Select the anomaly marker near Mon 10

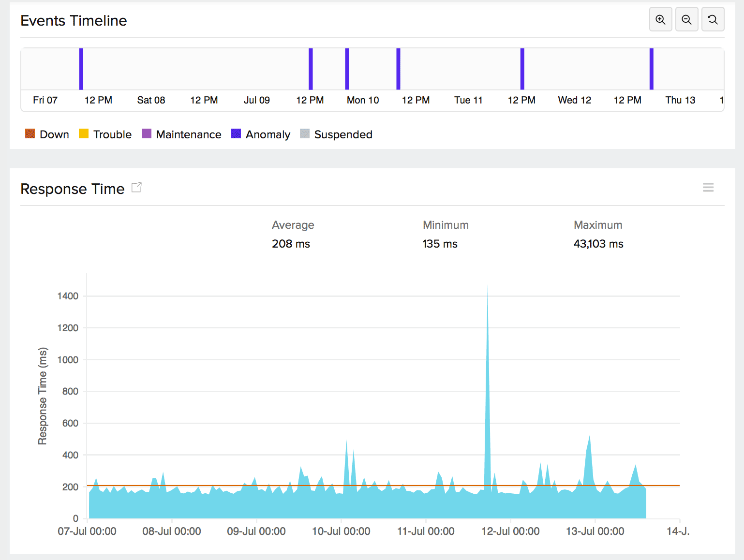[347, 68]
